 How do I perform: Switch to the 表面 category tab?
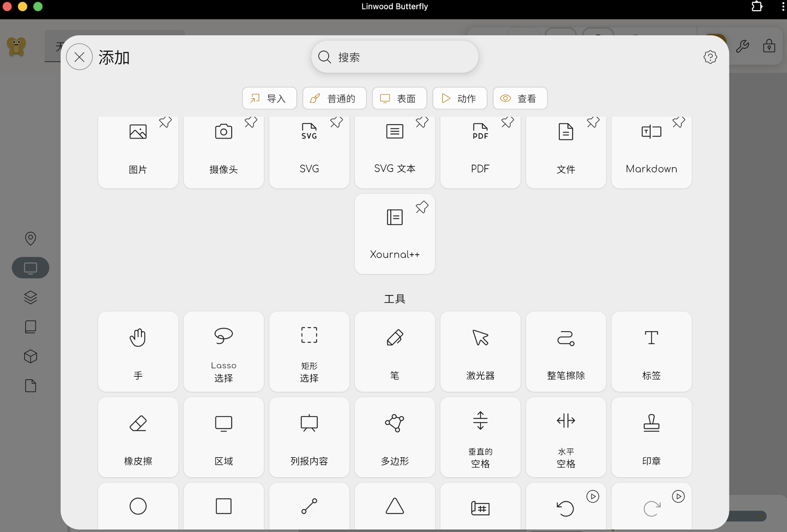click(399, 98)
